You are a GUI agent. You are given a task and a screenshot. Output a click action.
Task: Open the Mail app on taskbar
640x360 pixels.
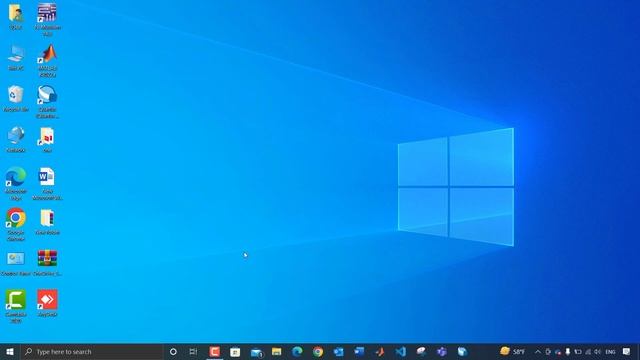tap(256, 351)
